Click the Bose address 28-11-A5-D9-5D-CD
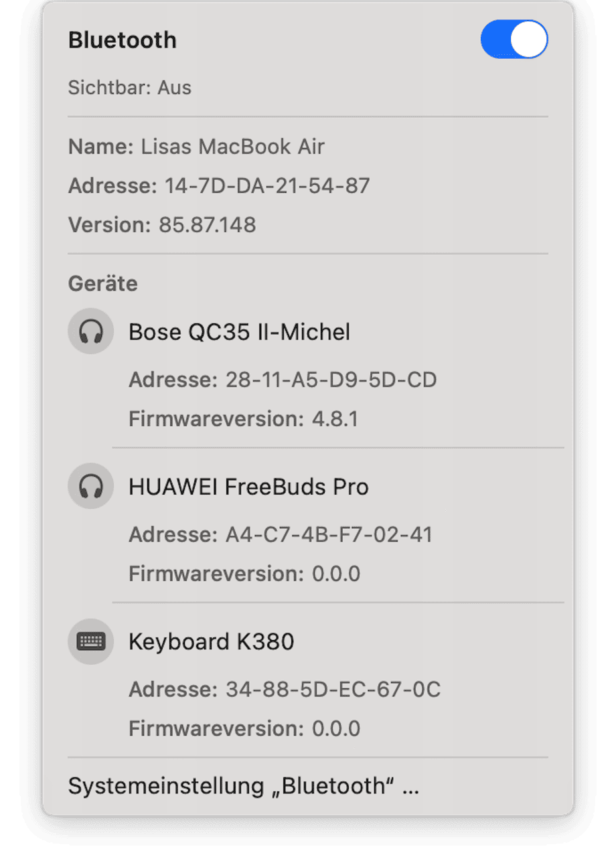Viewport: 616px width, 865px height. point(327,380)
